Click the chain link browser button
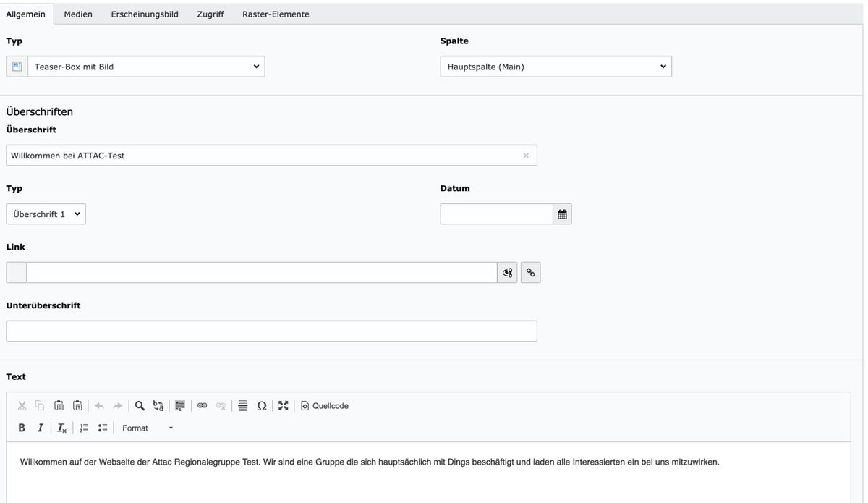Viewport: 868px width, 503px height. click(x=531, y=273)
